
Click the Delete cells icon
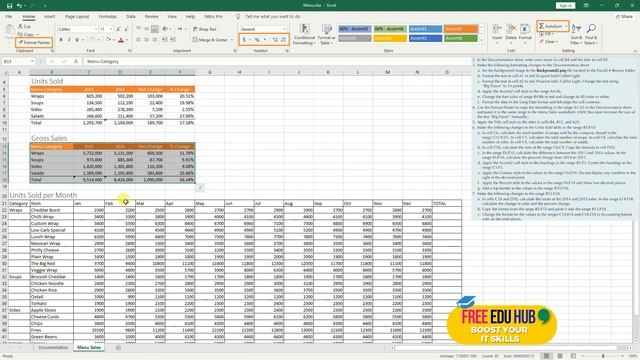coord(511,32)
